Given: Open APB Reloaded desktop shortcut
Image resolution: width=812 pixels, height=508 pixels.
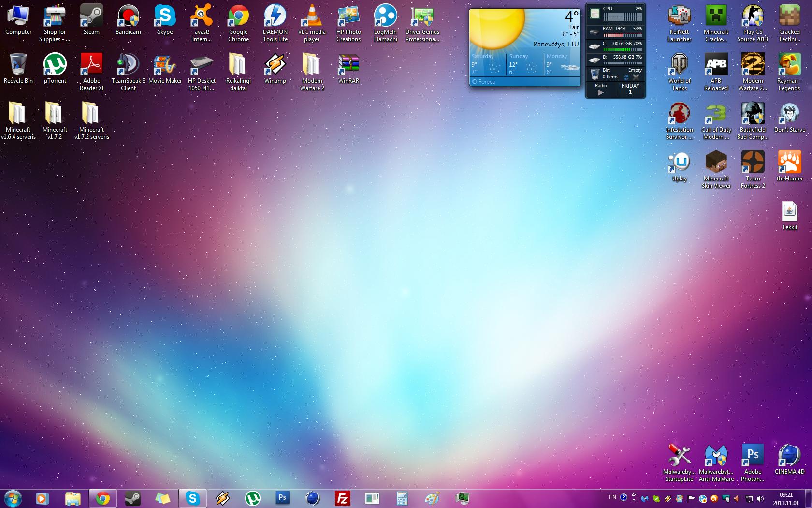Looking at the screenshot, I should pos(716,72).
